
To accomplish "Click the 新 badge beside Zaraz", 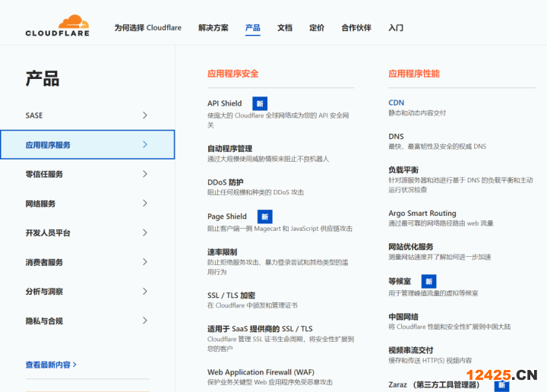I will click(x=501, y=385).
